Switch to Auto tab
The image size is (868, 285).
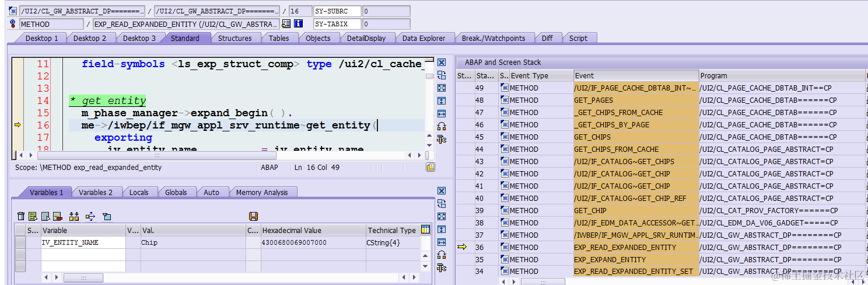point(211,192)
